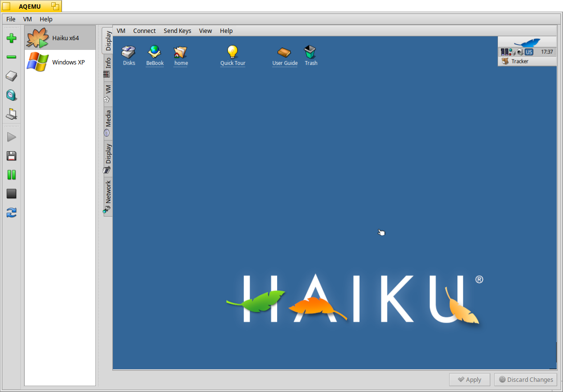This screenshot has height=392, width=563.
Task: Switch to the top Display vertical tab
Action: (108, 41)
